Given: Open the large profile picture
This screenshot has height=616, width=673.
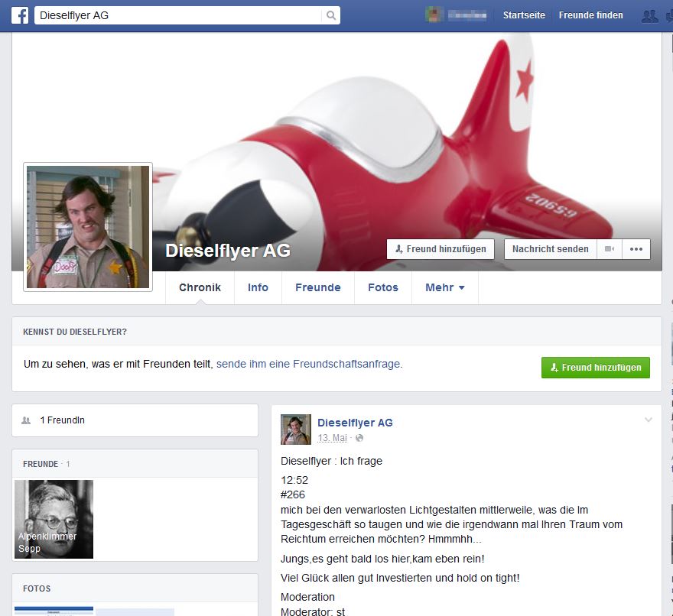Looking at the screenshot, I should tap(88, 227).
